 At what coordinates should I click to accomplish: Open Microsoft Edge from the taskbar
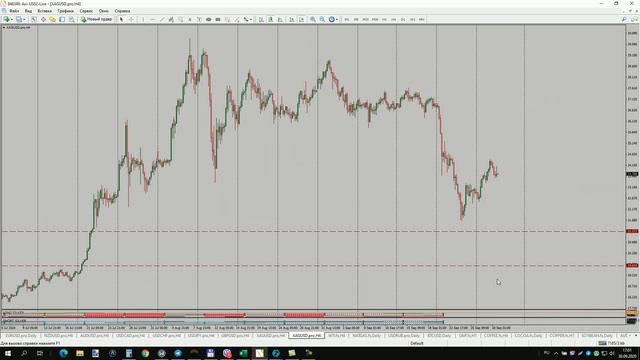pyautogui.click(x=63, y=353)
